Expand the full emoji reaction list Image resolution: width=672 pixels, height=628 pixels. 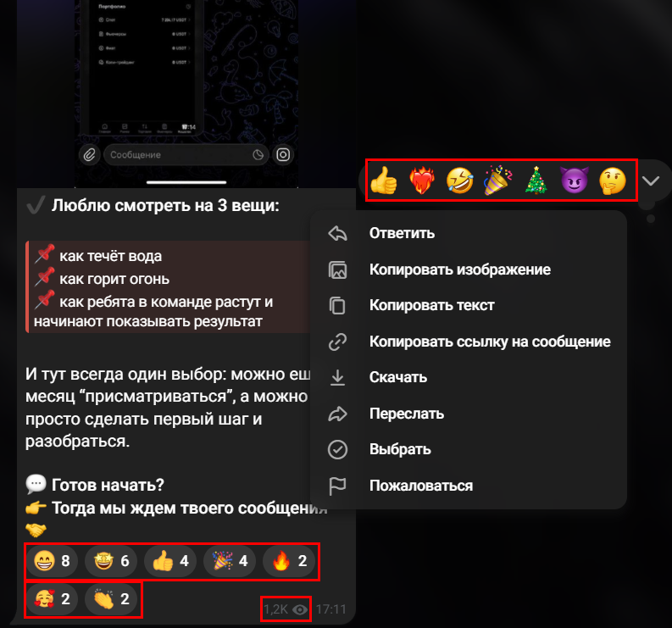click(651, 181)
